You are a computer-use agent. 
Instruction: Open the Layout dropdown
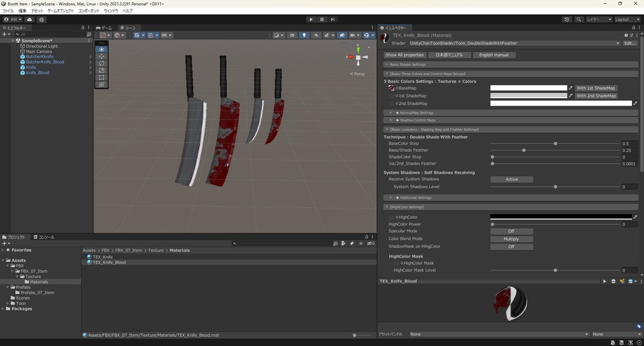pos(626,20)
